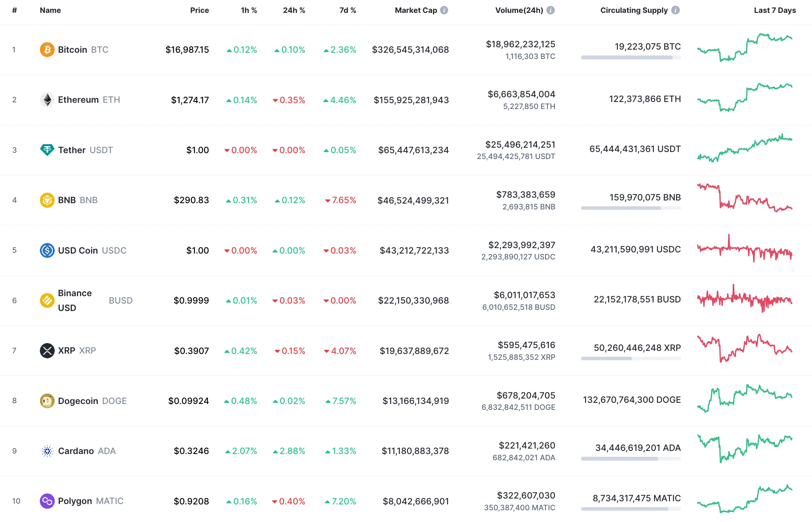Select the BNB coin icon
Image resolution: width=812 pixels, height=522 pixels.
point(47,200)
